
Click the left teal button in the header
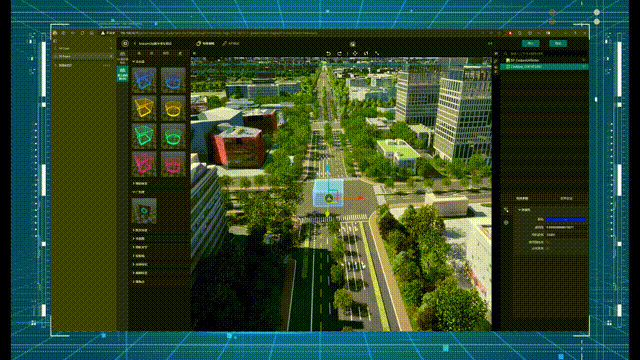(530, 43)
